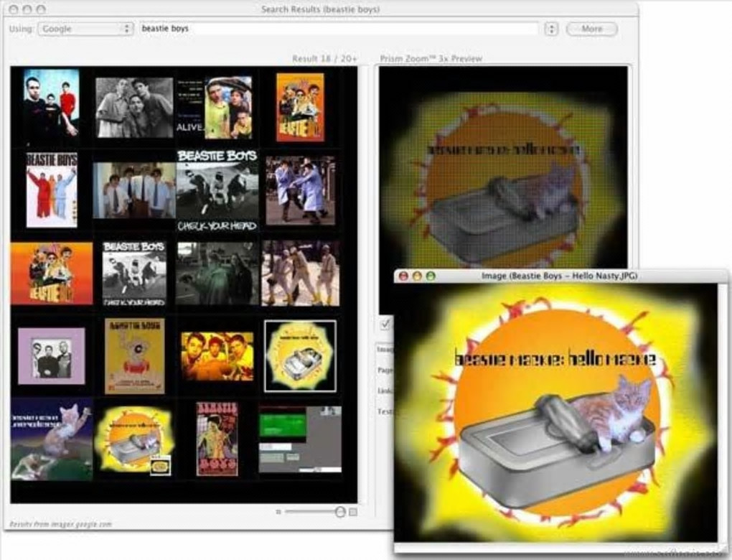The image size is (732, 560).
Task: Select the thumbnail of men in white shirts and ties
Action: 134,190
